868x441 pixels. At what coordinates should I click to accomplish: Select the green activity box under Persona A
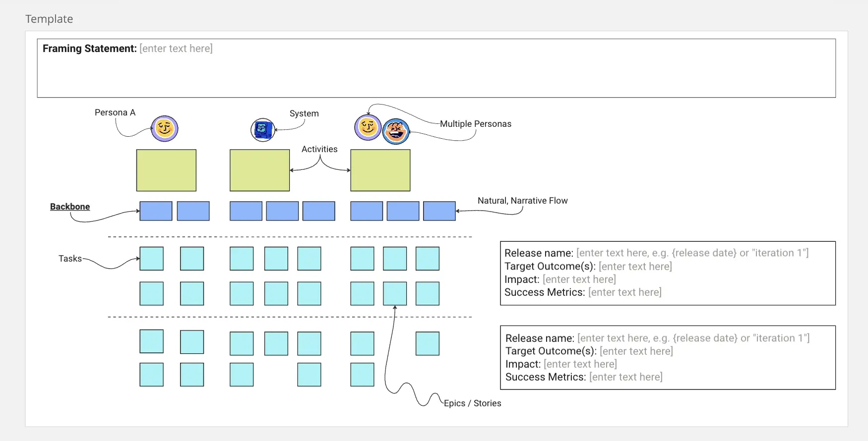(x=166, y=170)
